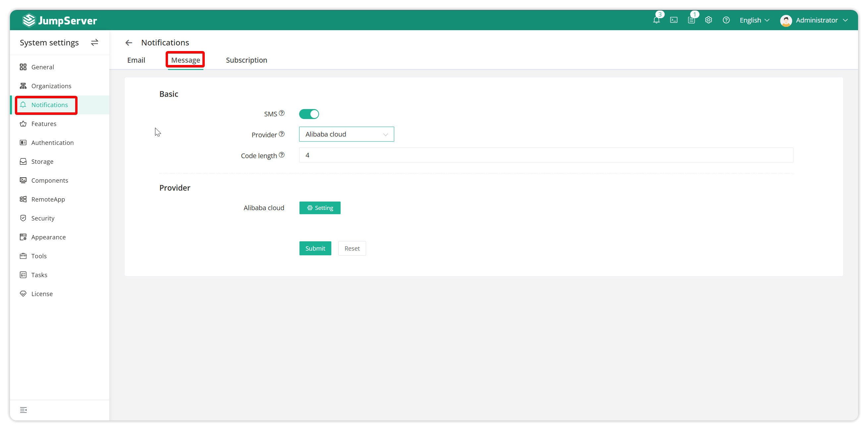Click the Authentication ID card icon
The height and width of the screenshot is (427, 868).
[23, 142]
